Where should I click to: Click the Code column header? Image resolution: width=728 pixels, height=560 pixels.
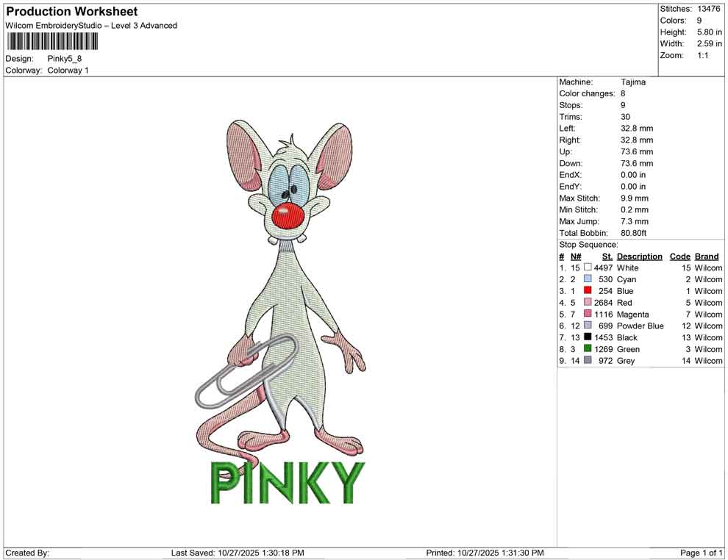pos(679,256)
